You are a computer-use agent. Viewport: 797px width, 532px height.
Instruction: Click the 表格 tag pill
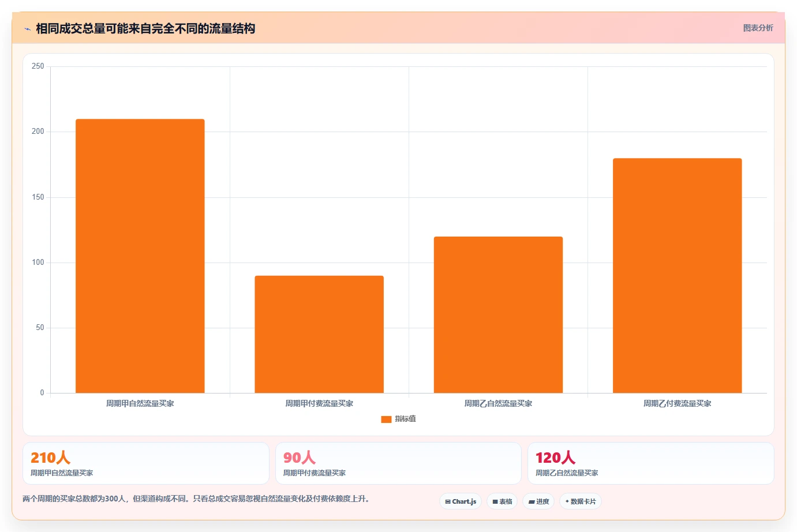502,501
